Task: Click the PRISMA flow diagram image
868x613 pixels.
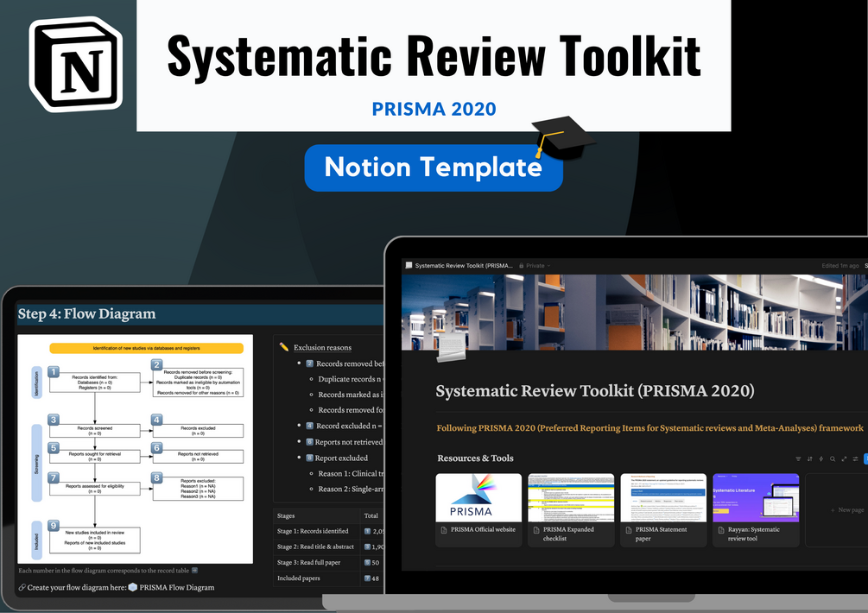Action: click(135, 449)
